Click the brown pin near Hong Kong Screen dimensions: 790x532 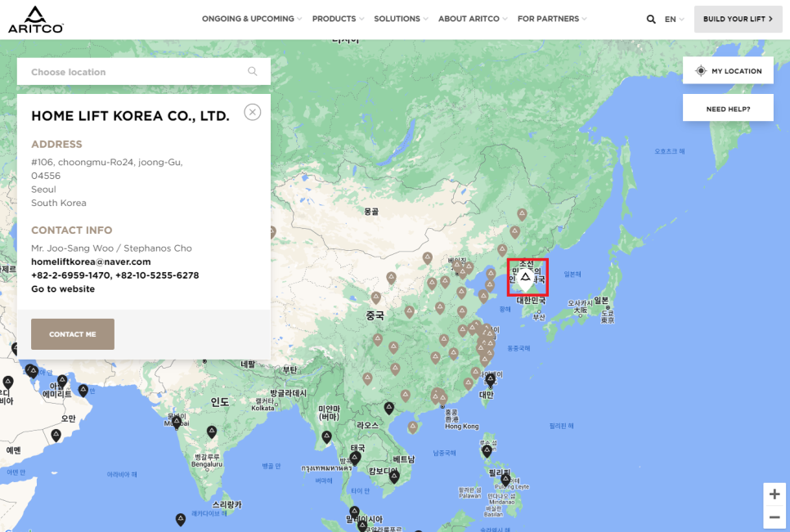pyautogui.click(x=442, y=400)
